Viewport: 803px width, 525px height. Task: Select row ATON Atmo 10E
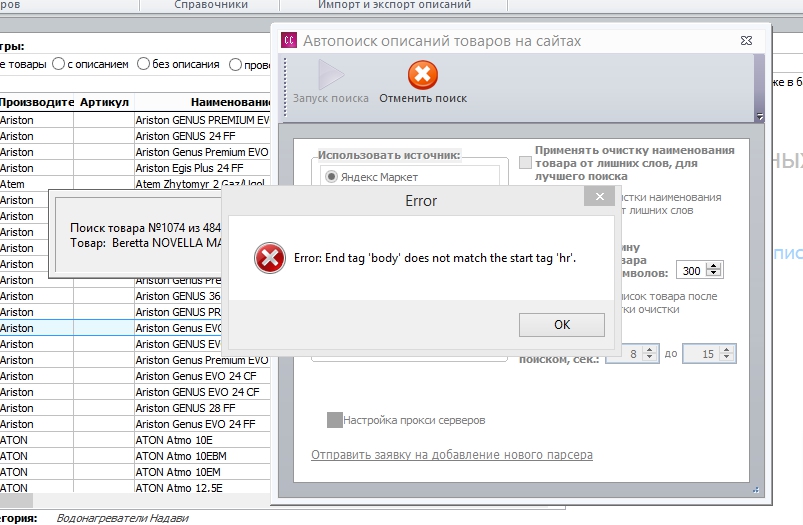(x=135, y=440)
